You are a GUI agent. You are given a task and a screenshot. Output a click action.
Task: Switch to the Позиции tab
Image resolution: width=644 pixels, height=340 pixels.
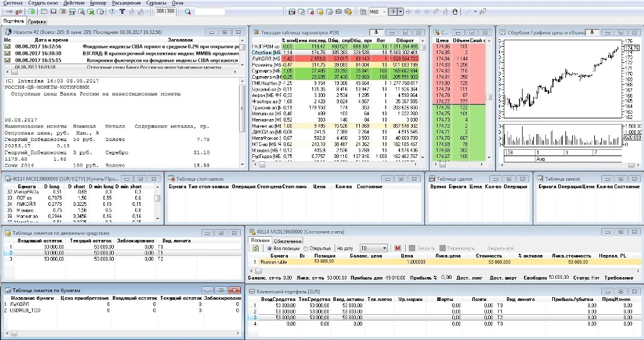click(260, 240)
